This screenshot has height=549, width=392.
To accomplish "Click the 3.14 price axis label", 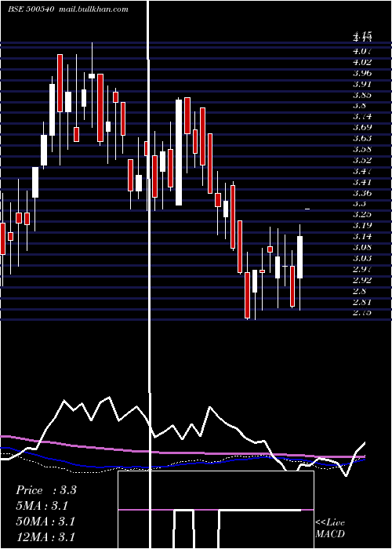I will (x=362, y=236).
